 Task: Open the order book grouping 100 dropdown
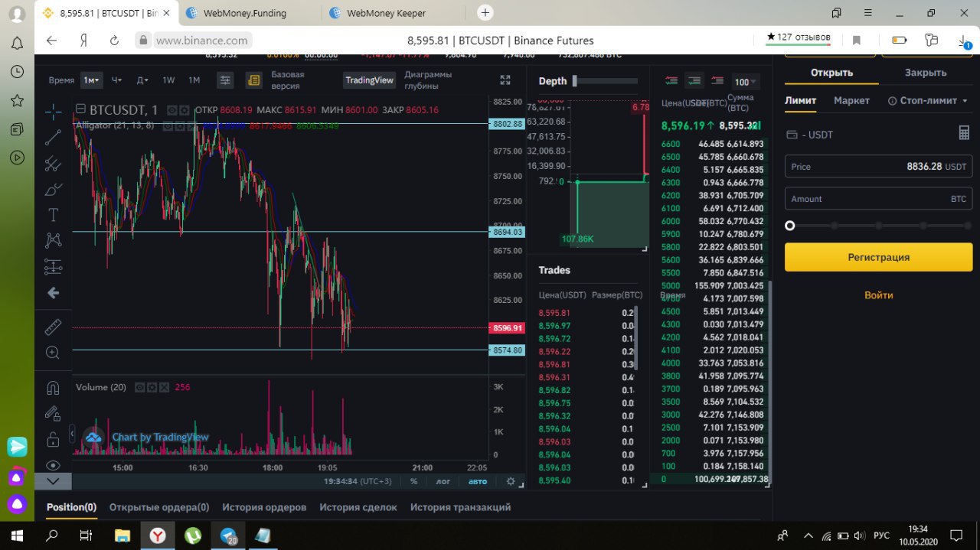click(x=746, y=82)
